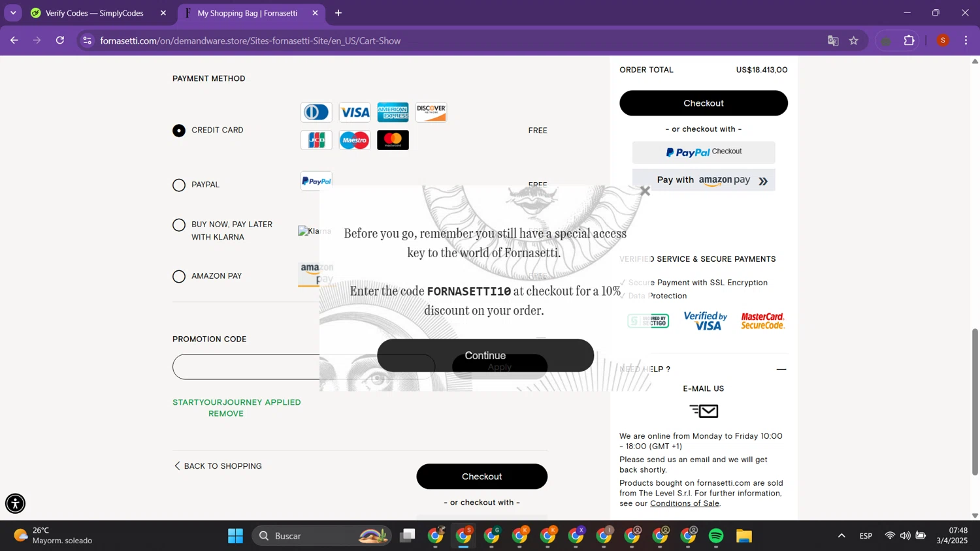This screenshot has height=551, width=980.
Task: Click the email envelope icon
Action: pos(704,411)
